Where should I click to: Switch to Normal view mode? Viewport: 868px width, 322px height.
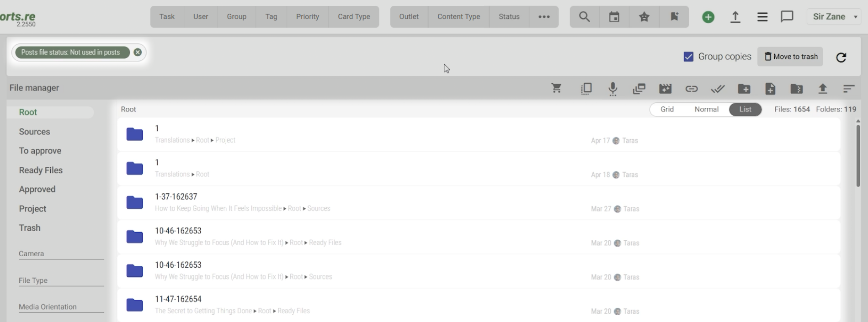click(x=706, y=109)
